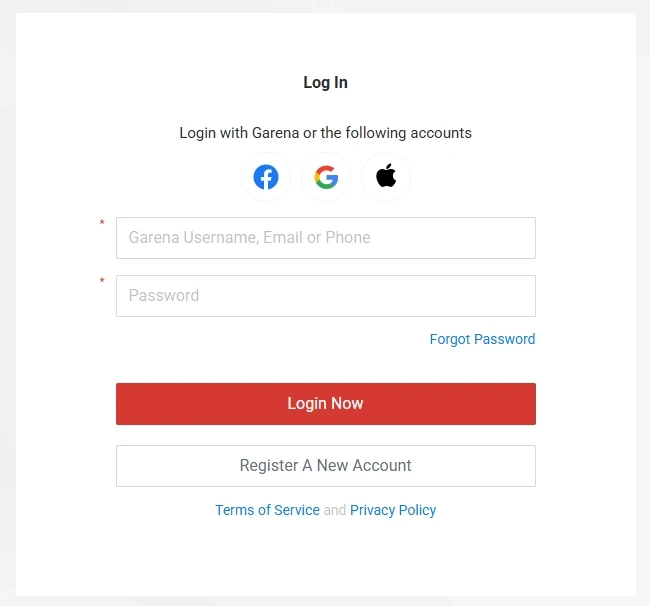The image size is (650, 606).
Task: View the Privacy Policy link
Action: (x=393, y=510)
